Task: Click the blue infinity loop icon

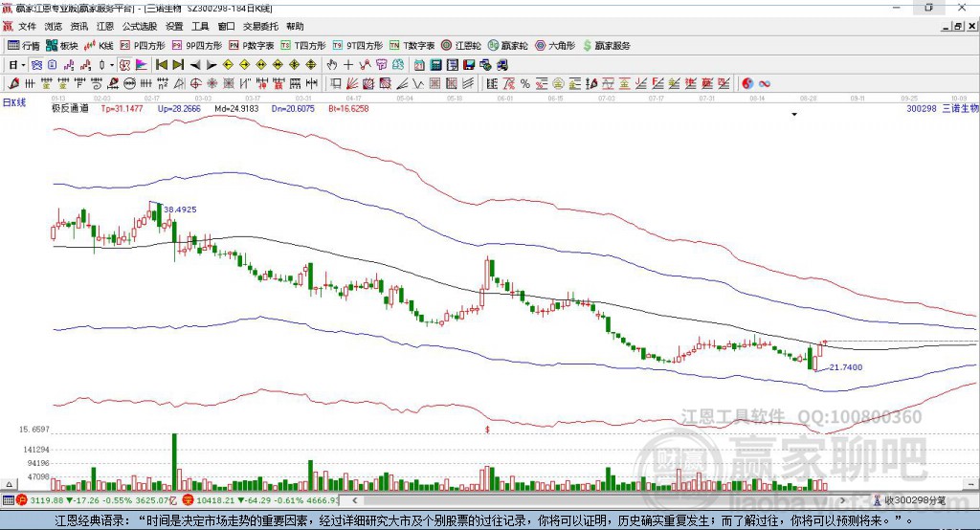Action: tap(765, 83)
